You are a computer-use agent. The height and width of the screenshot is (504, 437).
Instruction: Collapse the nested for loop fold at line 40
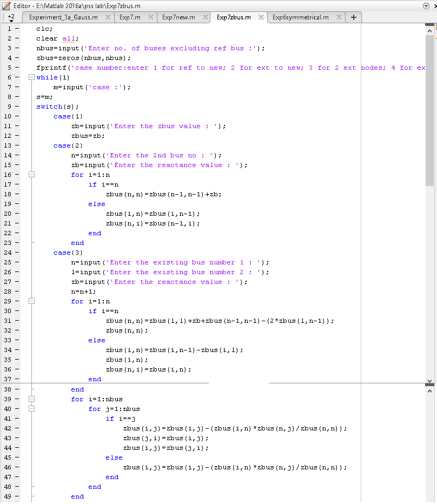(x=31, y=408)
